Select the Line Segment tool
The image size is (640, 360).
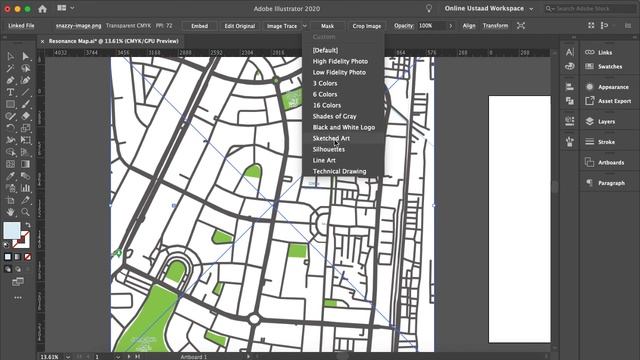25,92
